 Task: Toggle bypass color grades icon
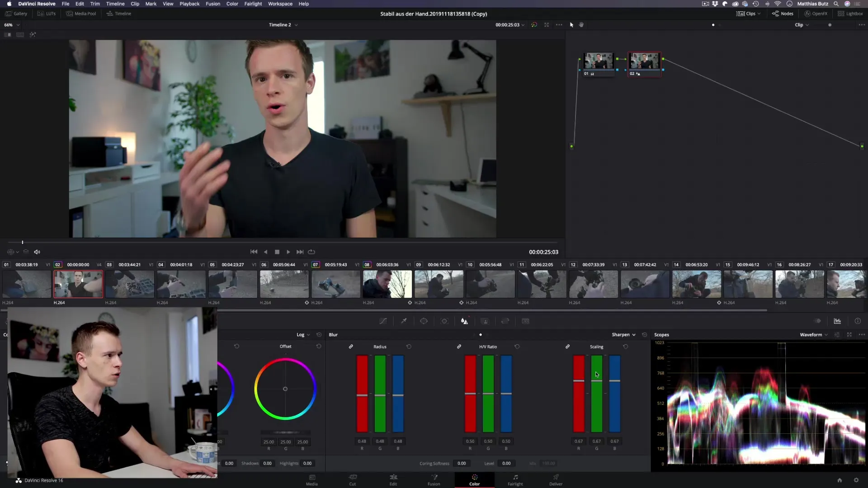click(534, 25)
